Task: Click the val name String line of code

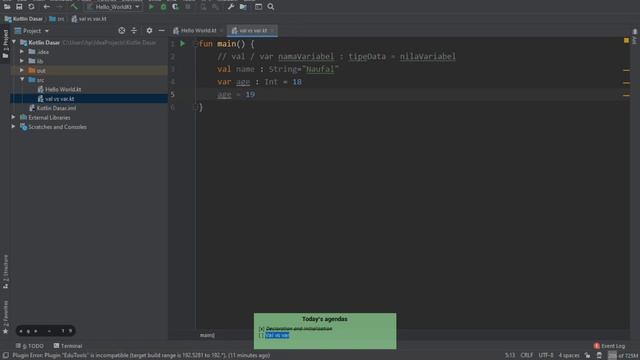Action: coord(278,69)
